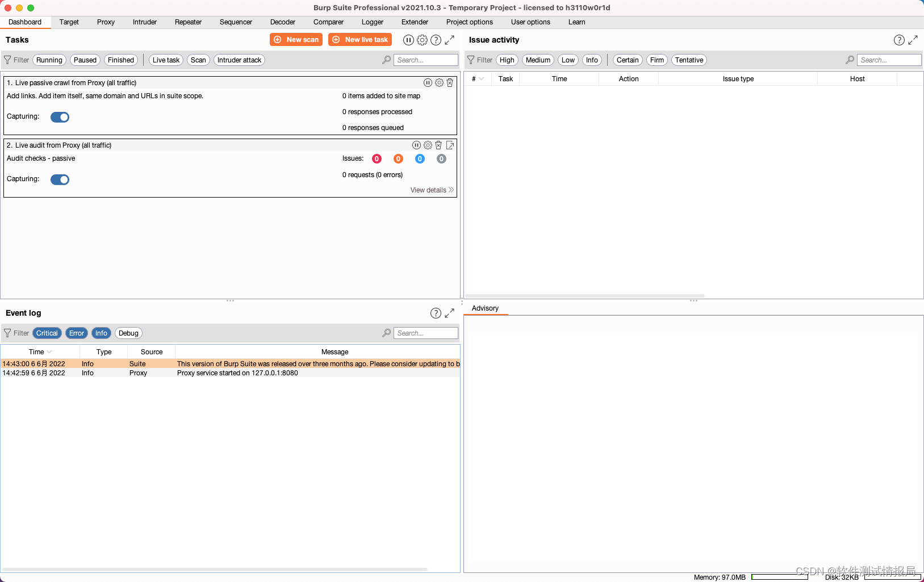Click the Memory usage progress bar
924x582 pixels.
(780, 577)
